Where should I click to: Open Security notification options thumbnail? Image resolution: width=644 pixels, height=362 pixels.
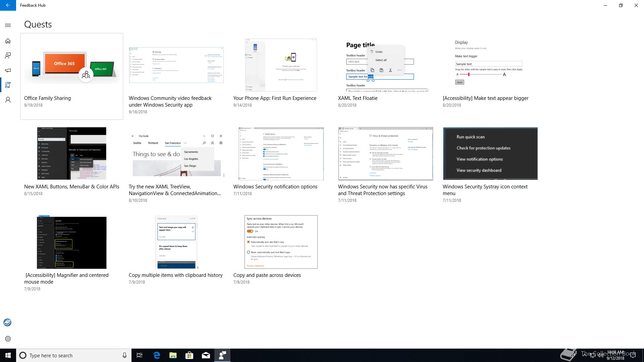pos(281,154)
